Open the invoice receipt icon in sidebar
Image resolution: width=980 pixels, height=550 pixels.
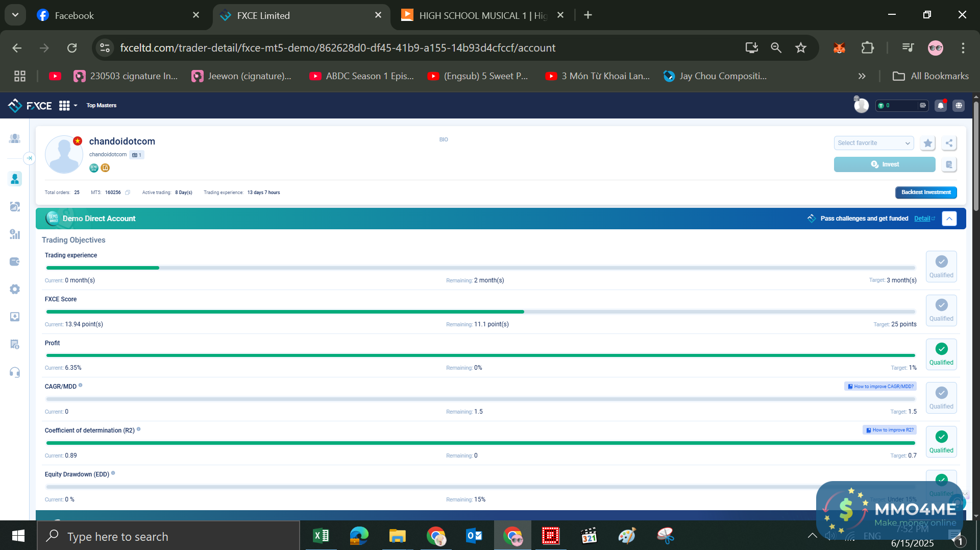[15, 344]
